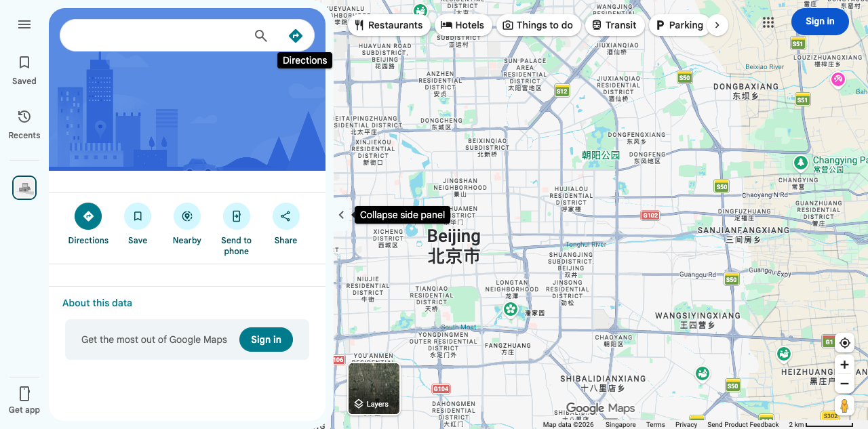Click green marker near Heizhuanghu
The image size is (868, 429).
pos(784,354)
